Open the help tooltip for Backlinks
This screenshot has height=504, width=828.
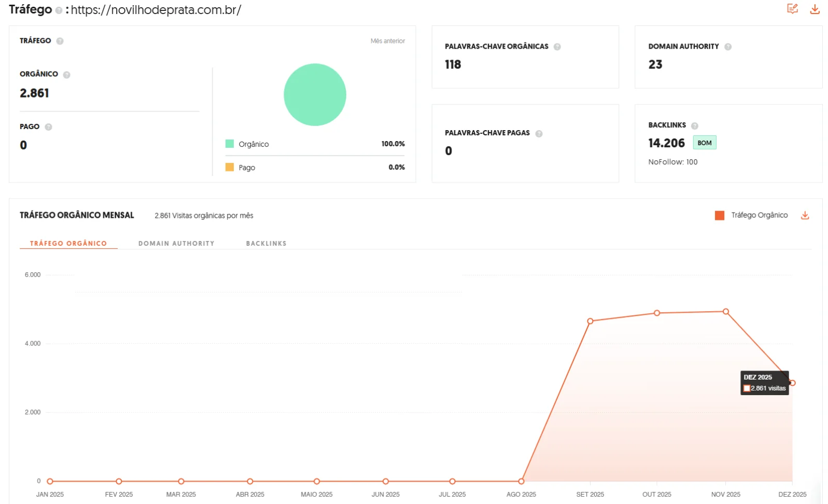click(x=694, y=125)
